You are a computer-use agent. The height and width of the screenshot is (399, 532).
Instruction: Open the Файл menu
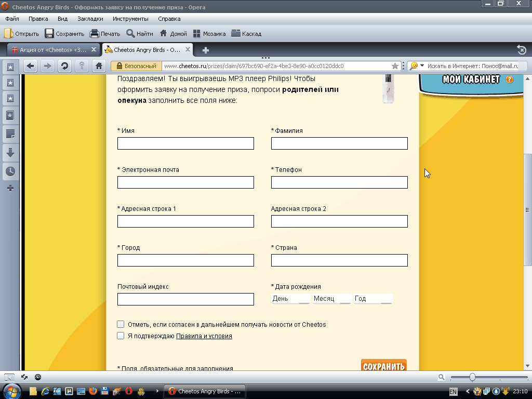(12, 19)
